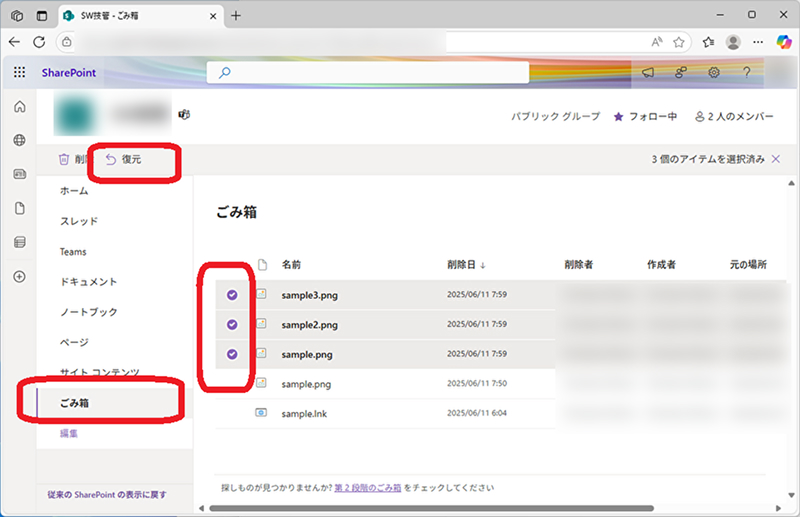
Task: Open the browser profile avatar icon
Action: pyautogui.click(x=733, y=42)
